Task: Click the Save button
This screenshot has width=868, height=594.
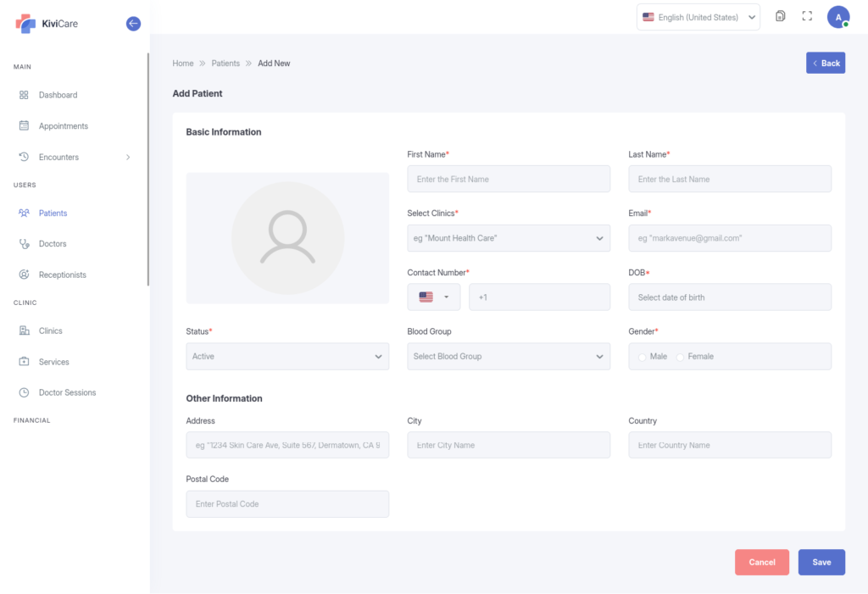Action: [821, 563]
